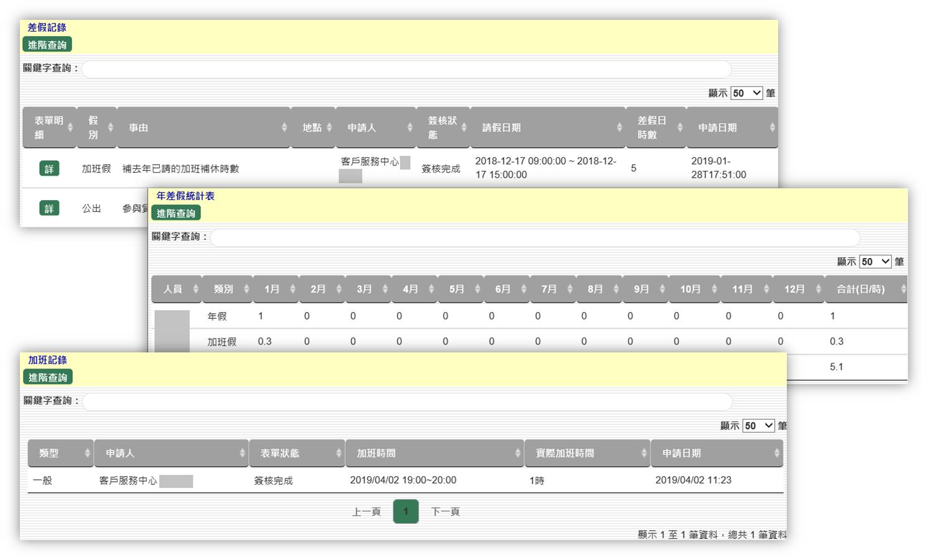Sort leave records by 申請日期 column
This screenshot has width=928, height=560.
(x=732, y=127)
